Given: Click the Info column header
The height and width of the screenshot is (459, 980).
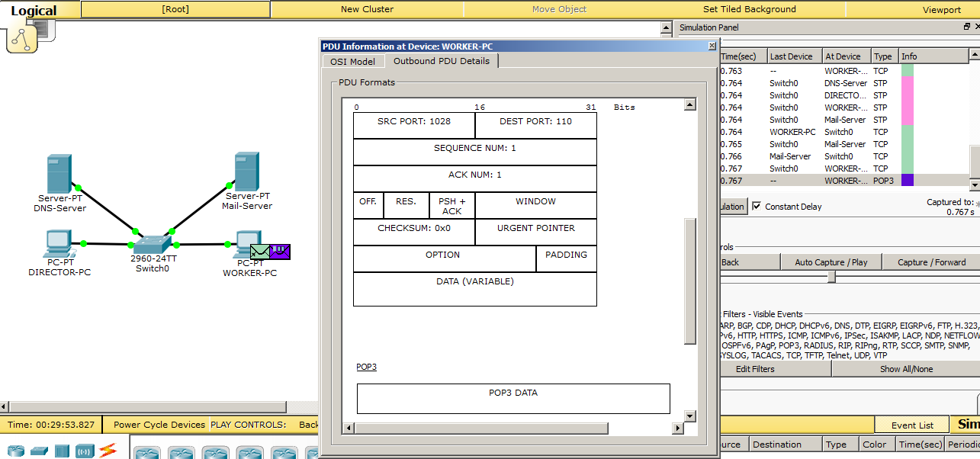Looking at the screenshot, I should coord(933,56).
